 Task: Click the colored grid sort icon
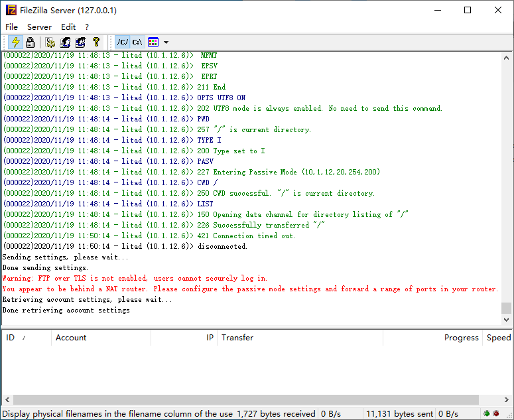point(153,42)
